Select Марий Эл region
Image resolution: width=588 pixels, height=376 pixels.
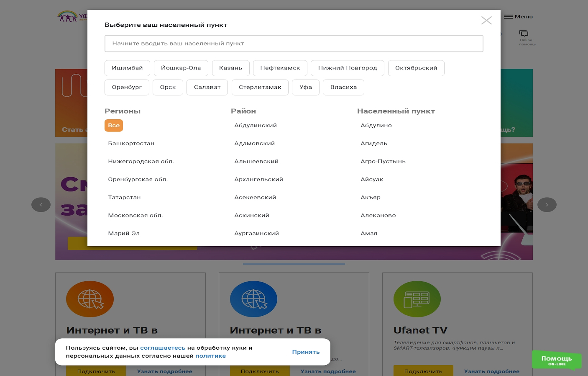(124, 233)
